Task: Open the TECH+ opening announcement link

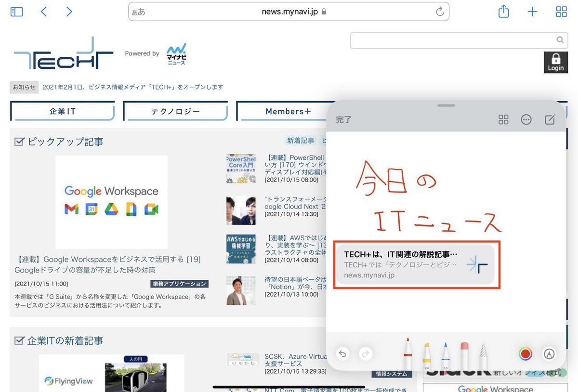Action: click(x=133, y=87)
